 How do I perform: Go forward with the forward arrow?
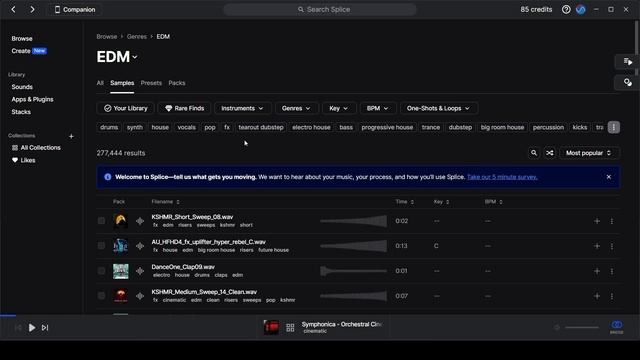tap(32, 9)
